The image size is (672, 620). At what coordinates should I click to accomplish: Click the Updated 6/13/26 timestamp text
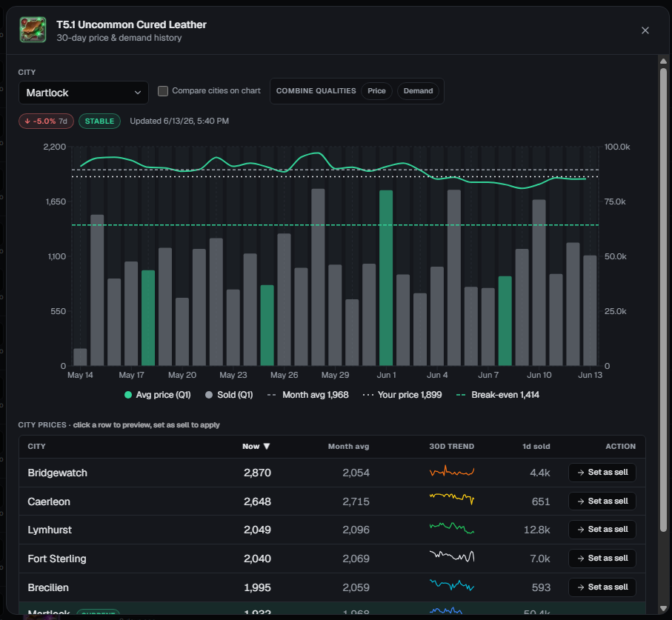pos(179,121)
